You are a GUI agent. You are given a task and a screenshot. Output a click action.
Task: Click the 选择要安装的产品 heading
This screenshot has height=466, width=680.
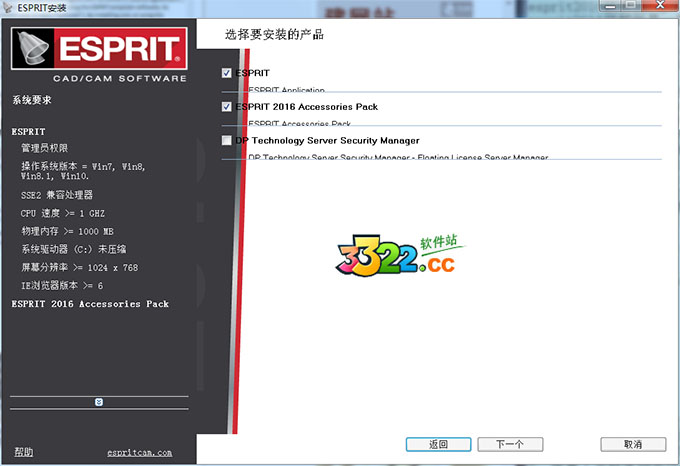click(274, 35)
